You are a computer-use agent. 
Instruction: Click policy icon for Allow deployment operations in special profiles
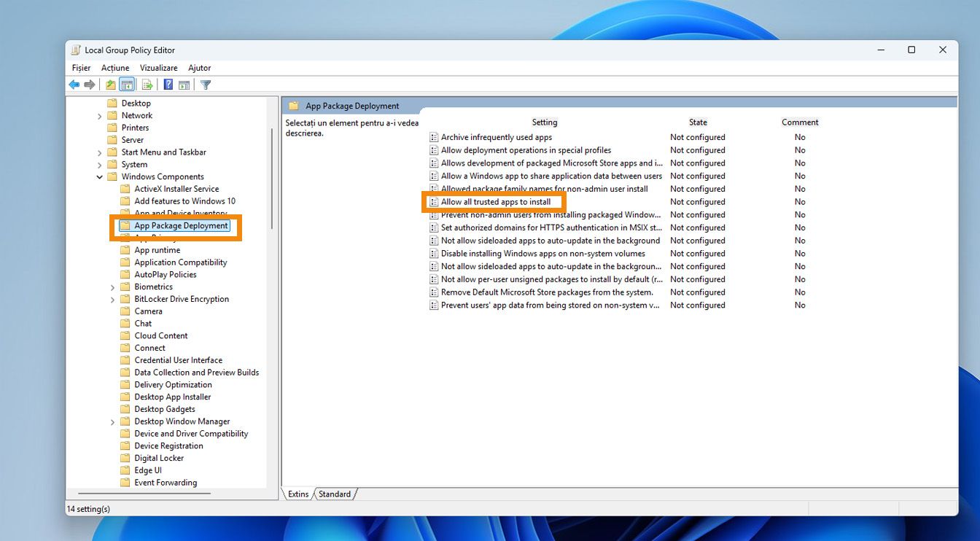(x=434, y=150)
